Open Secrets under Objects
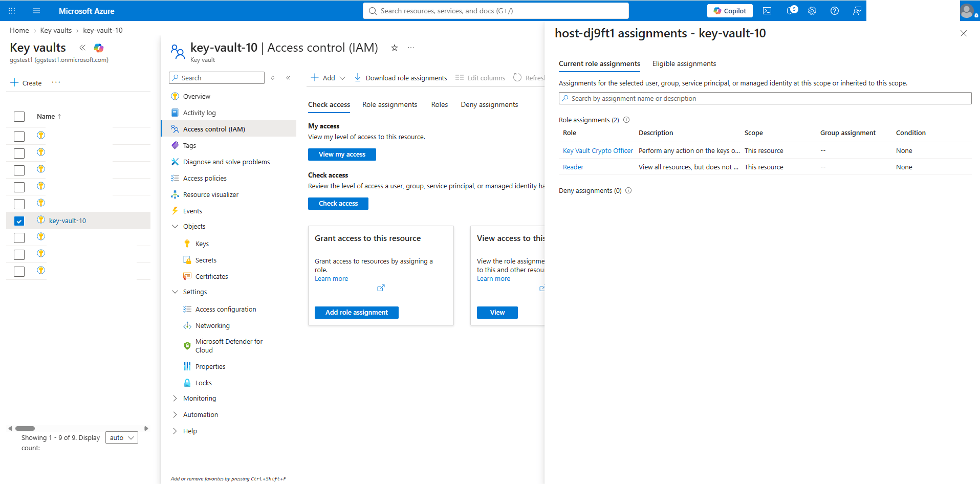 (206, 260)
